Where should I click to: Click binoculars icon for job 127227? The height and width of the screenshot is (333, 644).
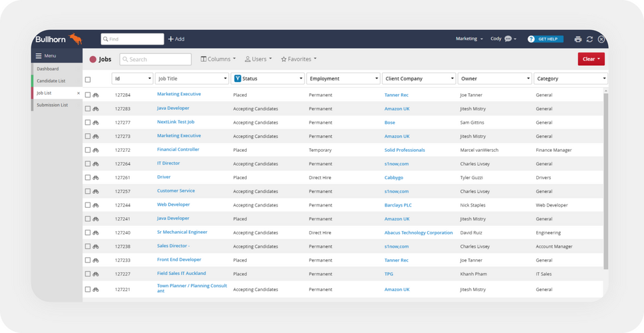coord(96,274)
